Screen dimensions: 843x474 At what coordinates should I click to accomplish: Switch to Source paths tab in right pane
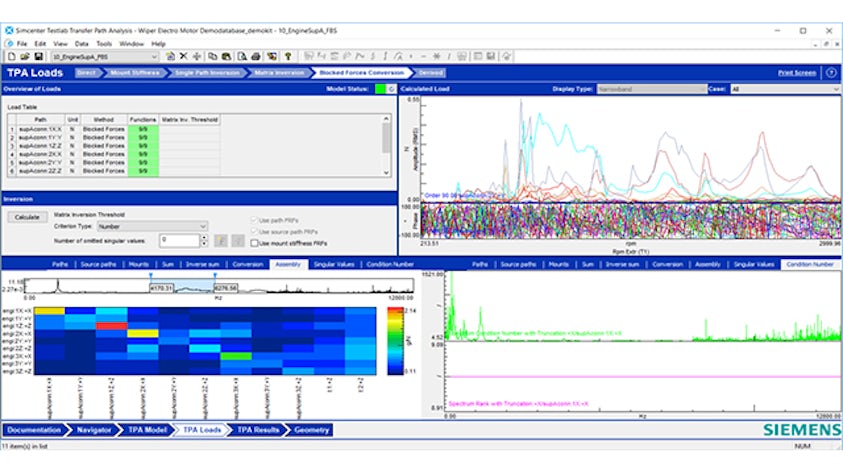tap(518, 264)
